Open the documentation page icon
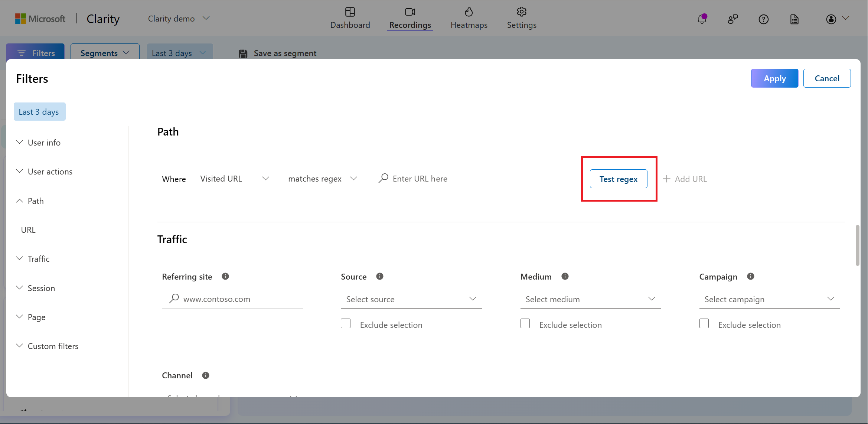Viewport: 868px width, 424px height. pos(794,19)
